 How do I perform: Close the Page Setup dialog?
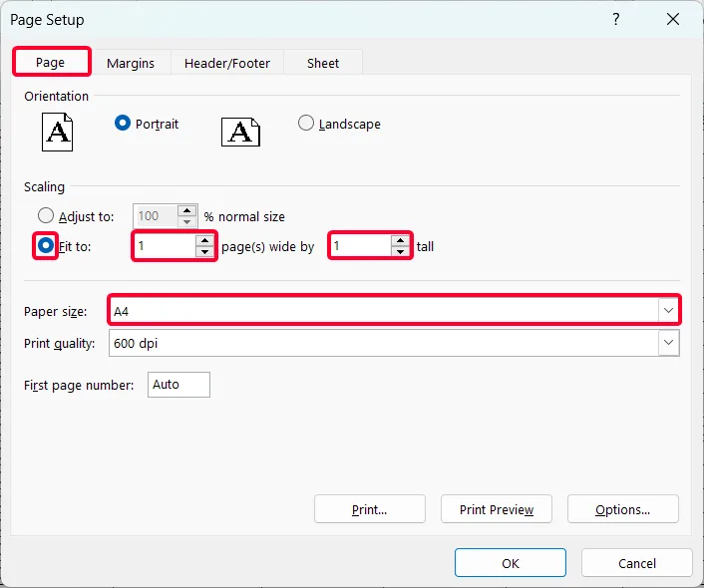pyautogui.click(x=672, y=19)
